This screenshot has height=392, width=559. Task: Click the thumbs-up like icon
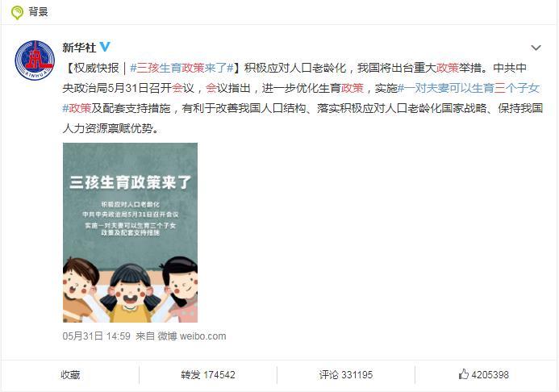click(x=463, y=374)
